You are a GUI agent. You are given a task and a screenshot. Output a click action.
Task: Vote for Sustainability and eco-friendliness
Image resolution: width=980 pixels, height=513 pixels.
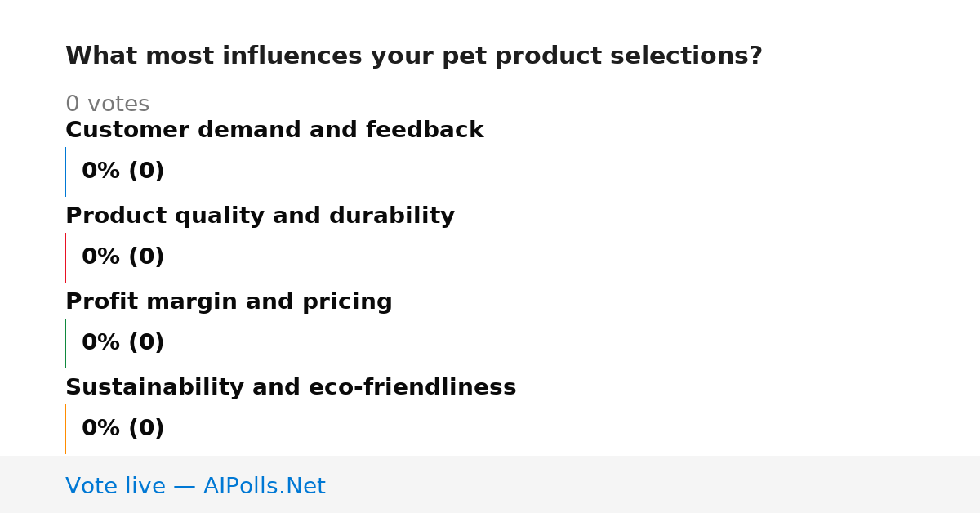point(291,387)
